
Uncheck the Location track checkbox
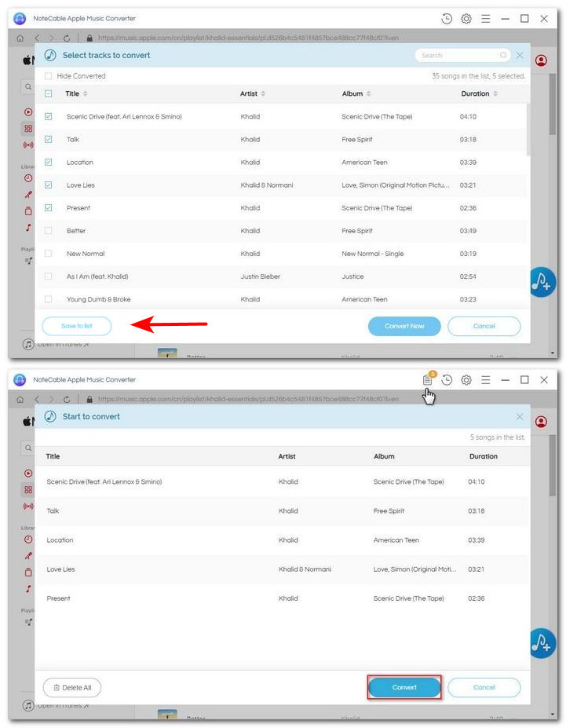[48, 162]
